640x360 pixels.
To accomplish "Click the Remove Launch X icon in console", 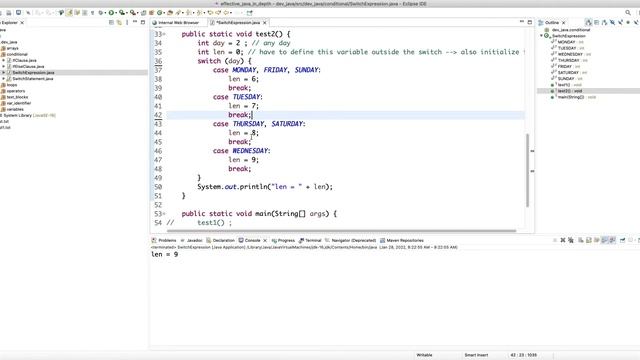I will pyautogui.click(x=563, y=240).
